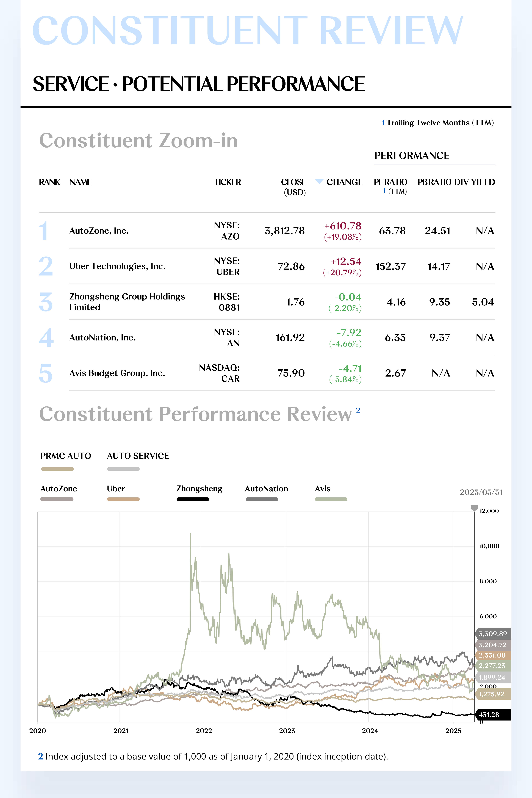Click the NYSE: UBER ticker
The image size is (532, 798).
coord(227,266)
